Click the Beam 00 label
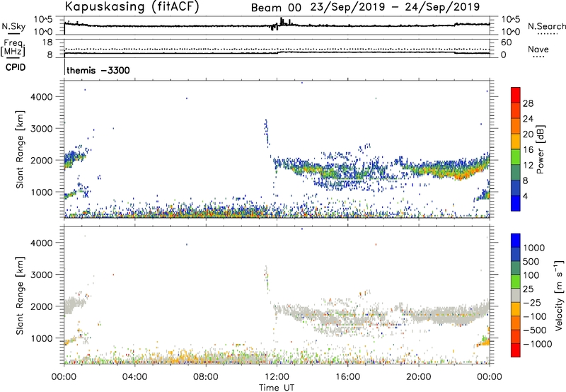Viewport: 566px width, 392px height. click(x=276, y=8)
